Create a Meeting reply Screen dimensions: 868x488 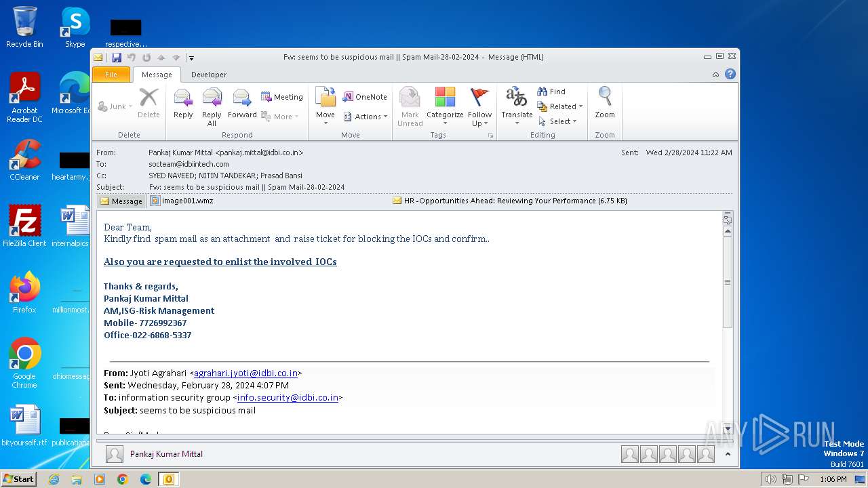click(x=282, y=97)
